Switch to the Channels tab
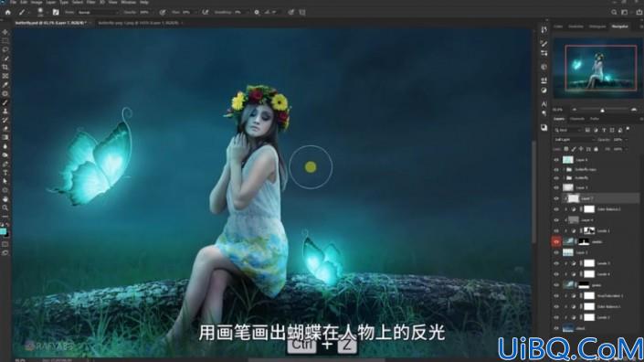The height and width of the screenshot is (362, 644). coord(577,119)
